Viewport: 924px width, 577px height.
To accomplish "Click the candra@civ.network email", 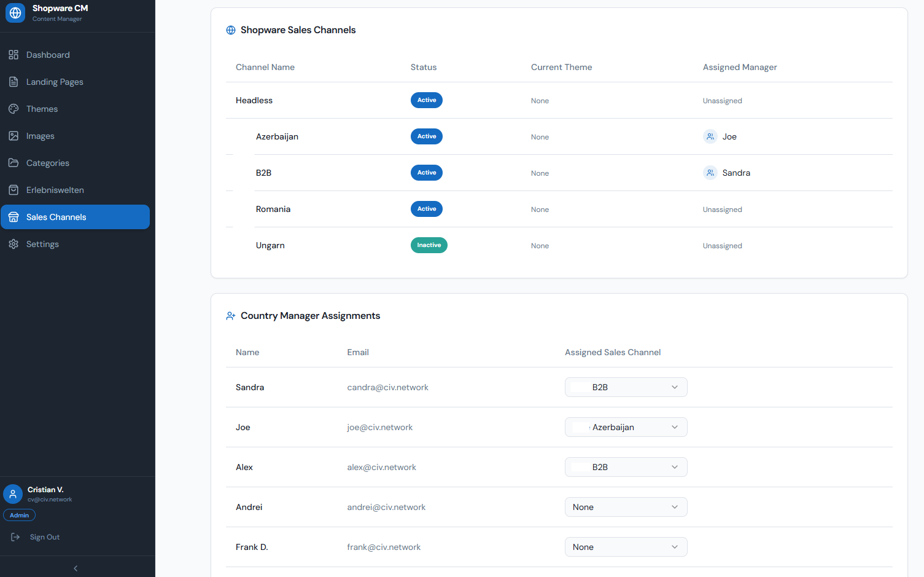I will tap(388, 387).
